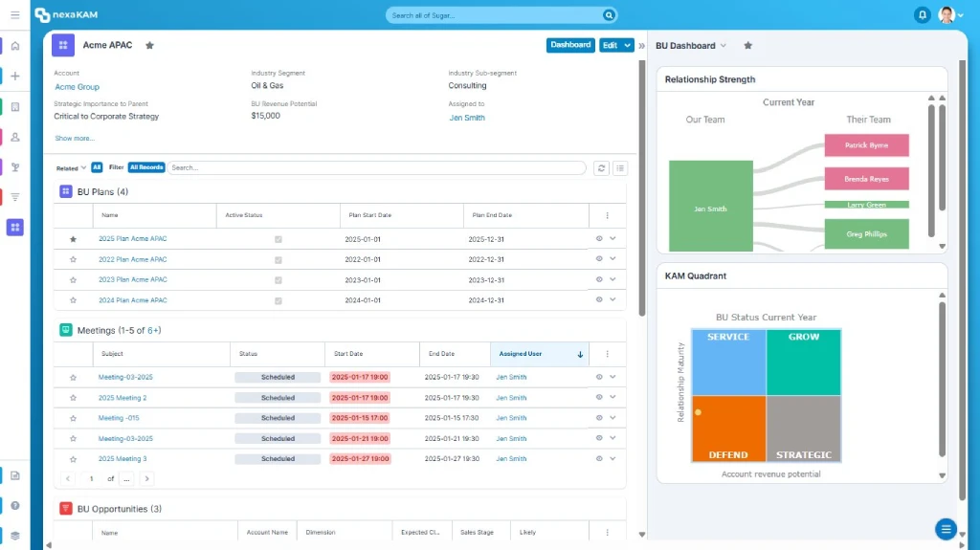Open the notifications bell icon
Screen dimensions: 980x550
point(922,14)
